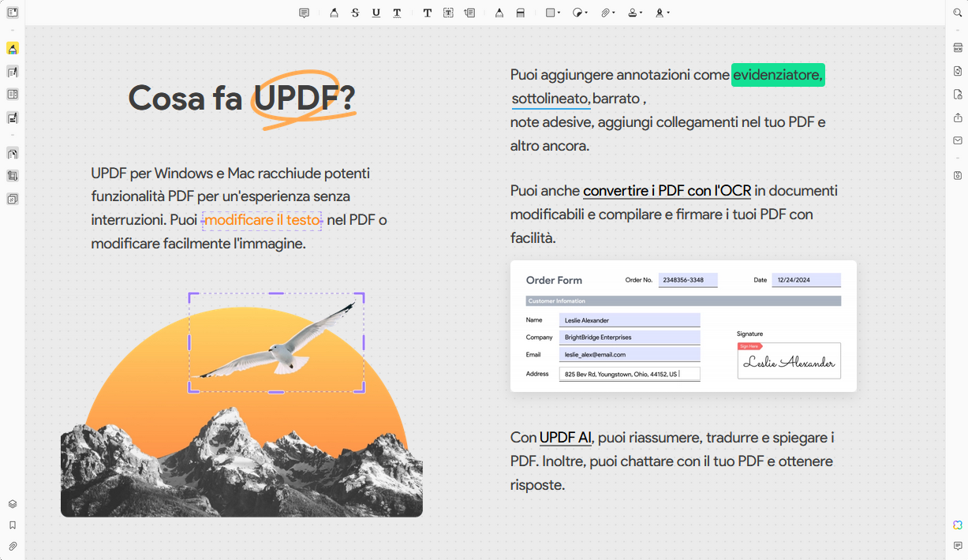This screenshot has width=968, height=560.
Task: Open the comments list icon at bottom right
Action: click(958, 546)
